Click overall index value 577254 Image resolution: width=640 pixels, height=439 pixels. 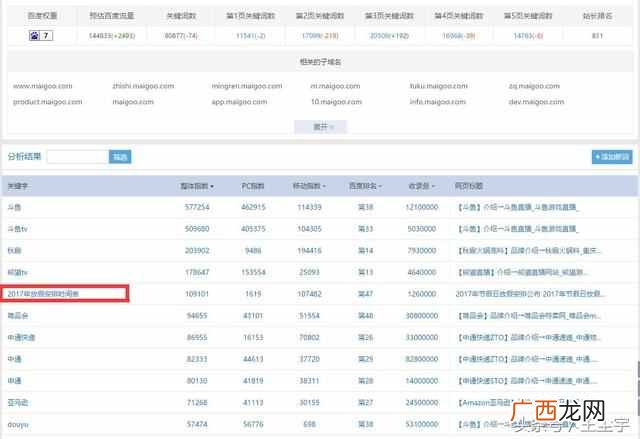point(197,207)
